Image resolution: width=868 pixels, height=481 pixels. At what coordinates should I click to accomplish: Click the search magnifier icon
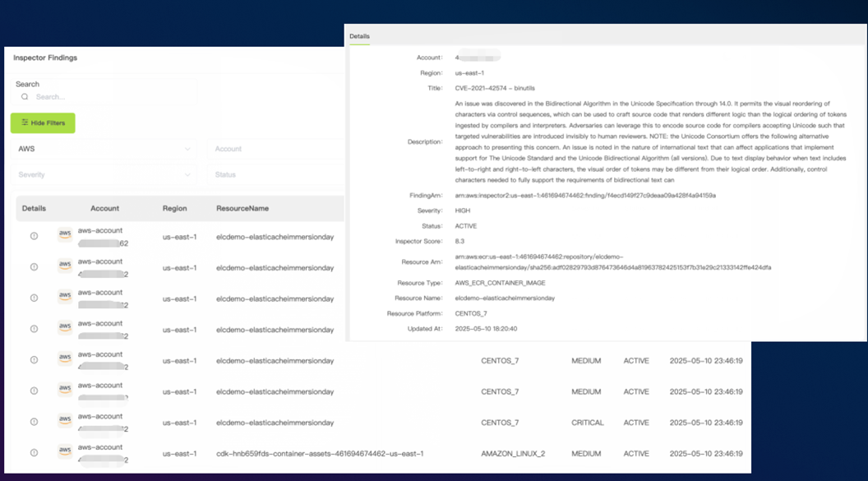[x=25, y=97]
